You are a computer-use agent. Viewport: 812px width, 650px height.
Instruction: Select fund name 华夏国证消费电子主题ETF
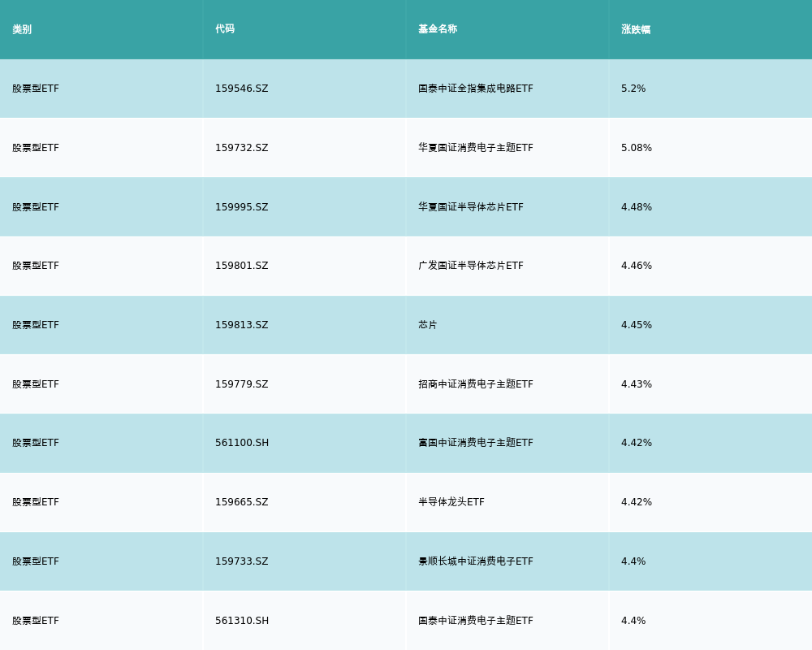click(475, 148)
